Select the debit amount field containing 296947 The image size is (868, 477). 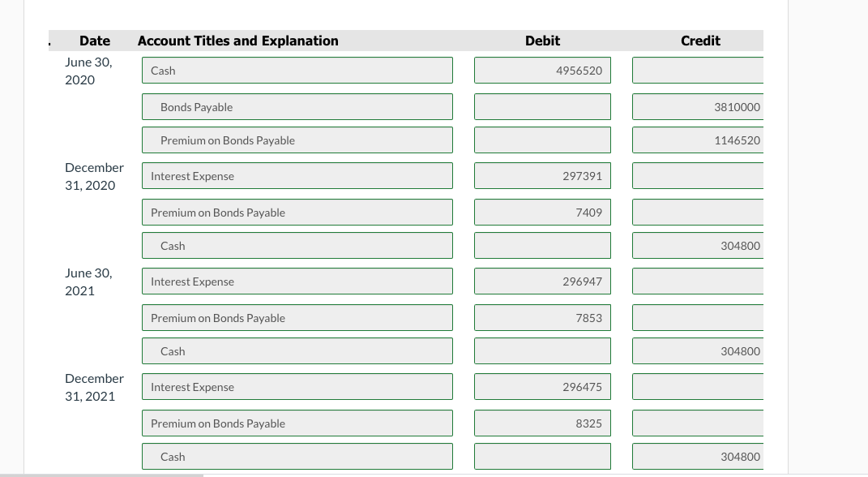coord(541,281)
